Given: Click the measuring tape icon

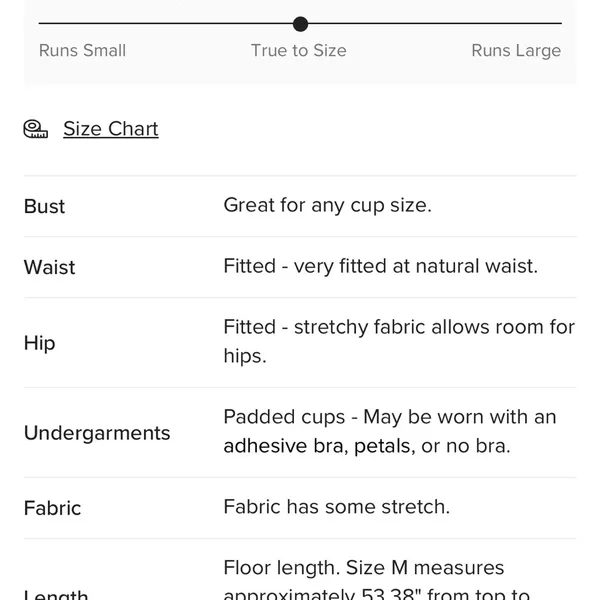Looking at the screenshot, I should pyautogui.click(x=36, y=129).
